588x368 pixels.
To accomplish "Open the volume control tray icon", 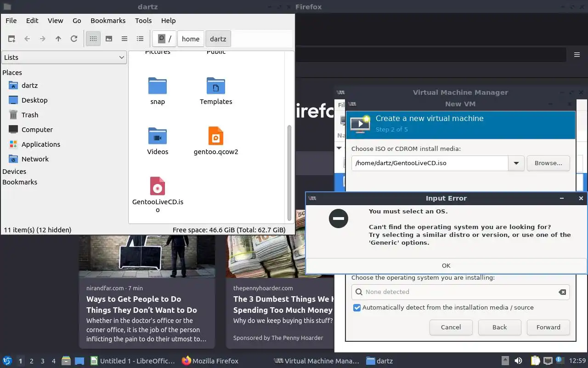I will pos(518,361).
